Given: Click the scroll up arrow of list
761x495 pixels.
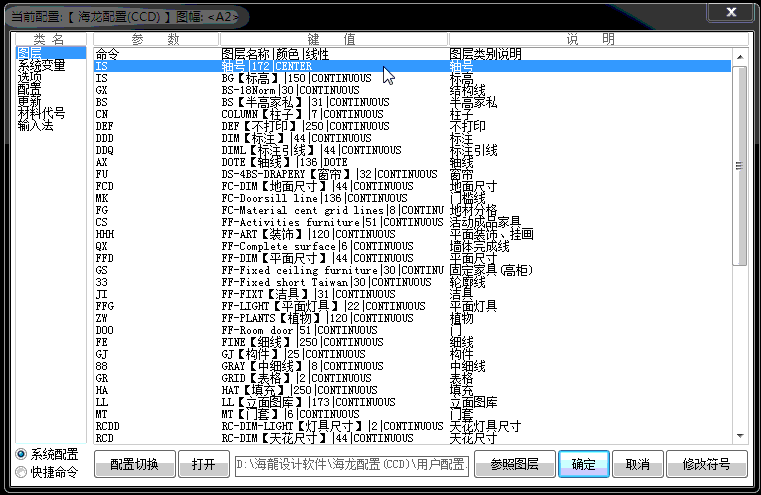Looking at the screenshot, I should pyautogui.click(x=740, y=57).
